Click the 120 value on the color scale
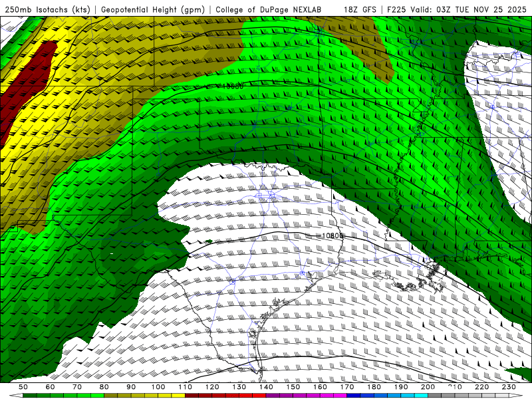Viewport: 532px width, 399px height. click(x=212, y=387)
